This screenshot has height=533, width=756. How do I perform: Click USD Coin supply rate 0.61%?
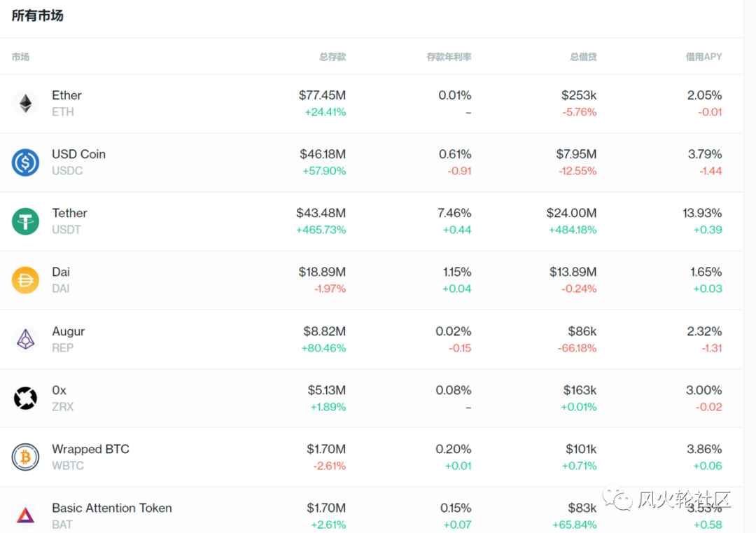[x=455, y=154]
